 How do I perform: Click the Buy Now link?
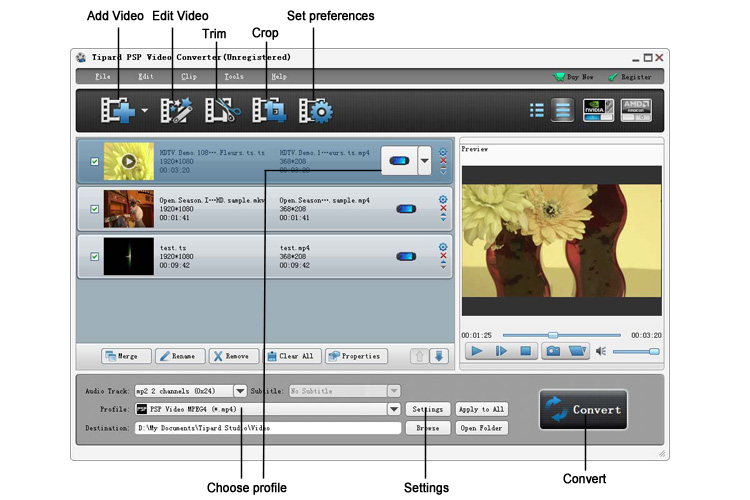coord(574,77)
